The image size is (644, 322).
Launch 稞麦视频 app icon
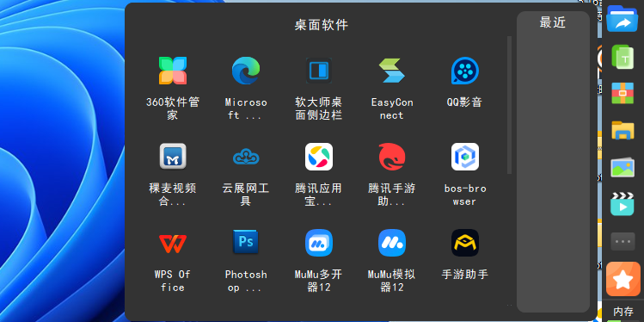click(x=173, y=157)
